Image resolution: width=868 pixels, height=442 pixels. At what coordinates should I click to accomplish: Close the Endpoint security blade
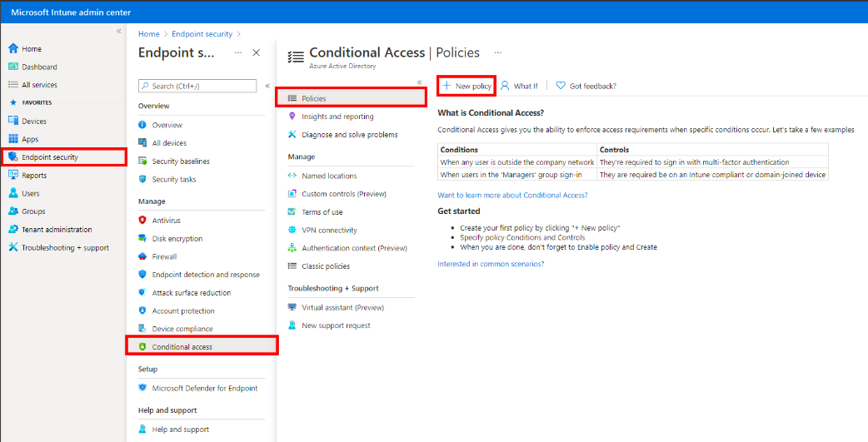pos(257,52)
